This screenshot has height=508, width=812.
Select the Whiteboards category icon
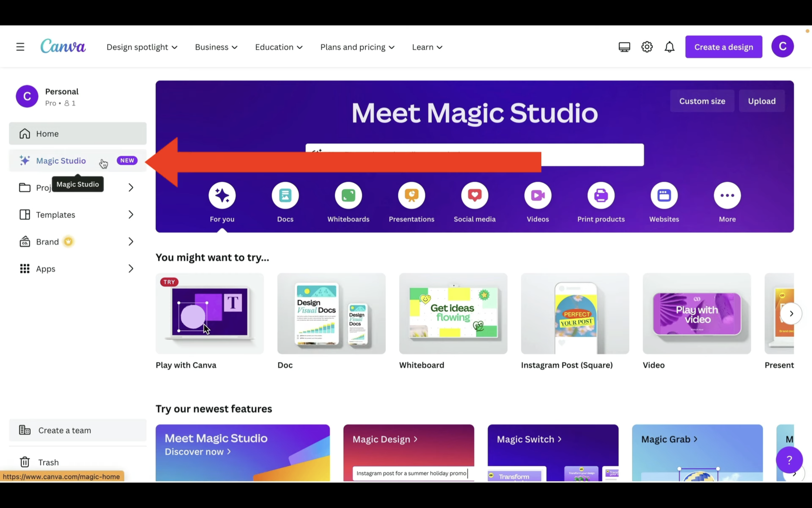[348, 196]
